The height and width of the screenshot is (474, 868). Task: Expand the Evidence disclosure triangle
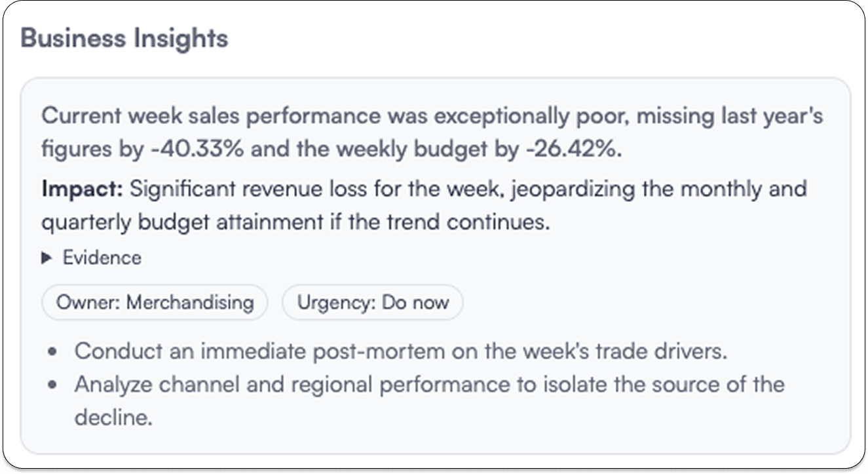[x=47, y=258]
